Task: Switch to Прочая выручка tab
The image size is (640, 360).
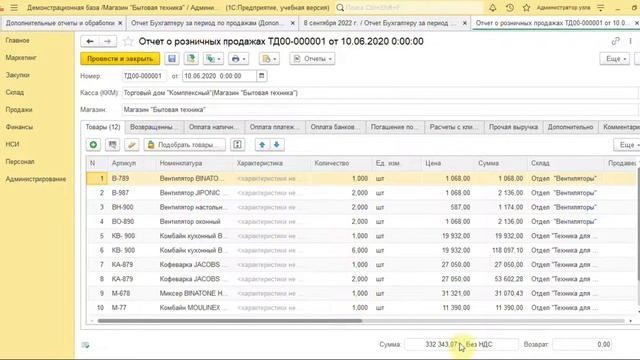Action: coord(513,127)
